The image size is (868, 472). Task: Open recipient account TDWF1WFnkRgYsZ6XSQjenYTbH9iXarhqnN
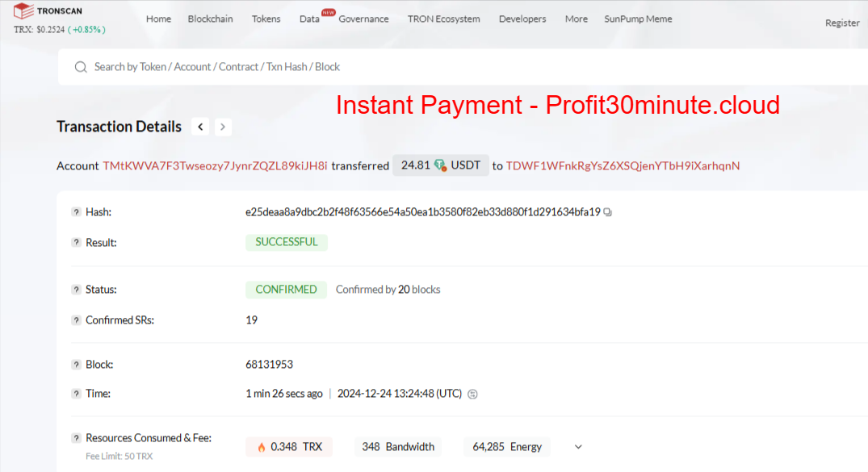click(623, 165)
